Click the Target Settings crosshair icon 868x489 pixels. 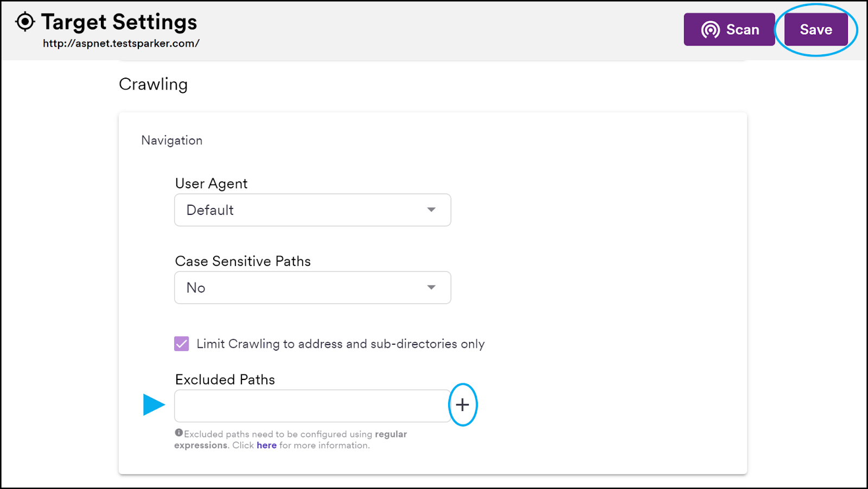click(25, 22)
